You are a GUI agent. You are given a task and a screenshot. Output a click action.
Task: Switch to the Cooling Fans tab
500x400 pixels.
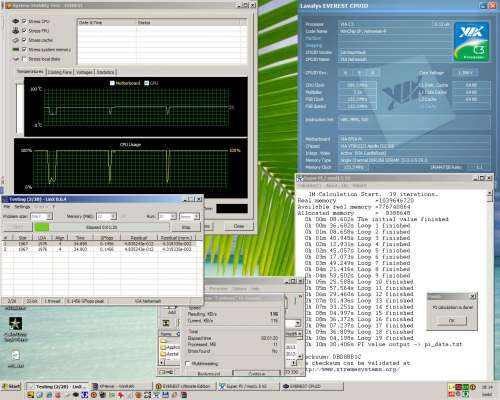click(60, 72)
